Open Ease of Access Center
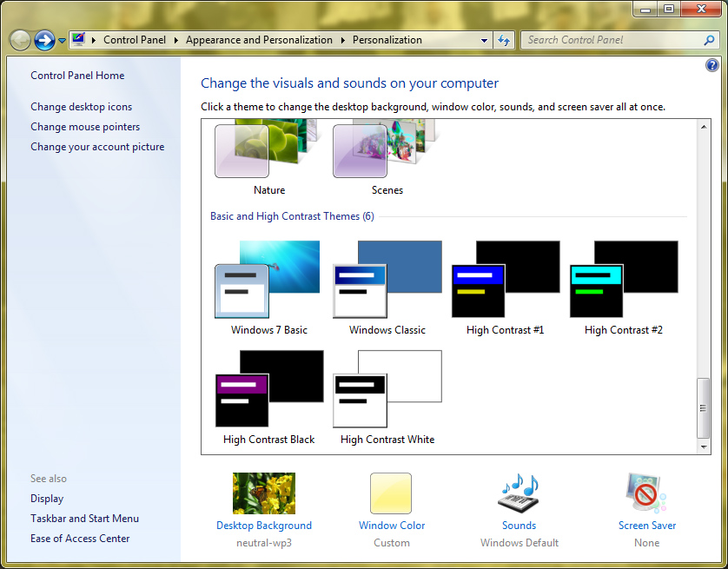 [x=80, y=539]
